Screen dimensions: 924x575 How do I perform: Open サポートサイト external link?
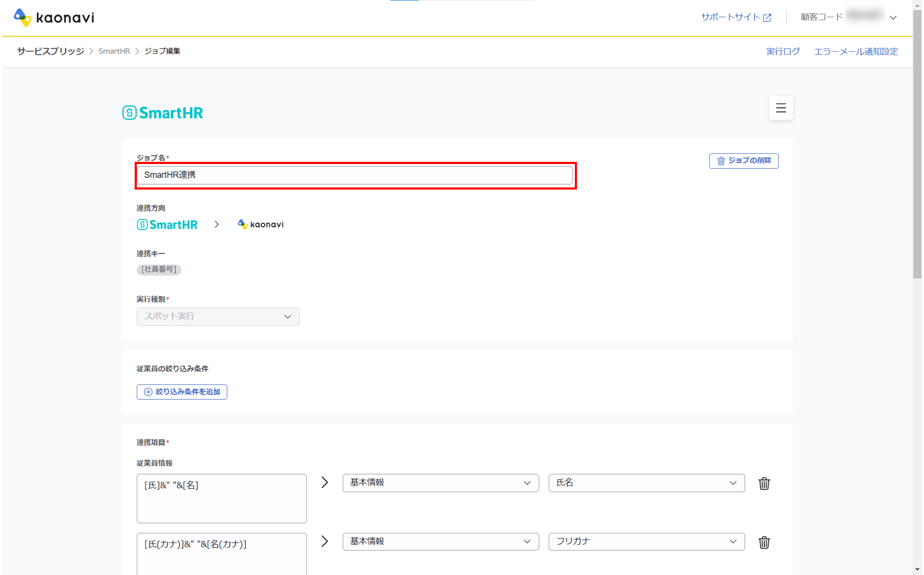(736, 17)
